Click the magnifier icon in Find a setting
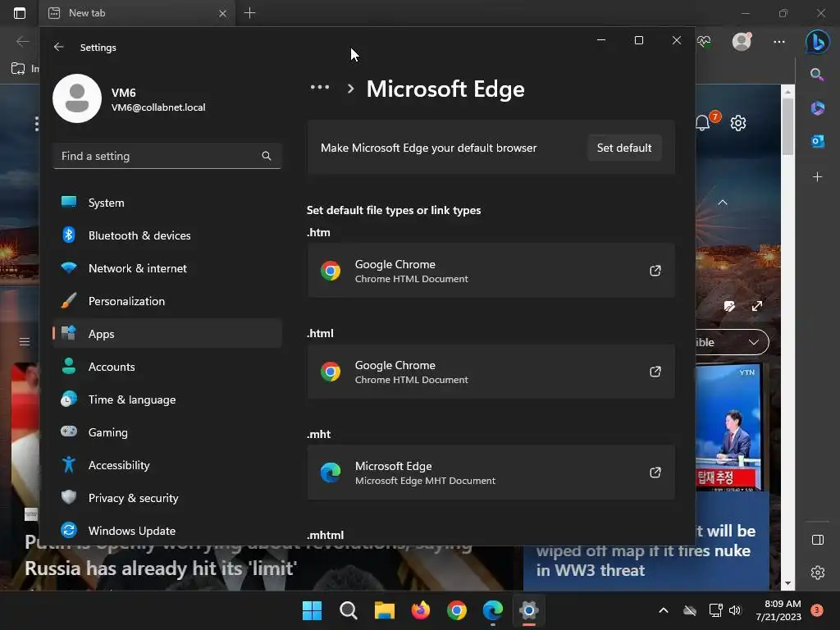The image size is (840, 630). [x=267, y=156]
